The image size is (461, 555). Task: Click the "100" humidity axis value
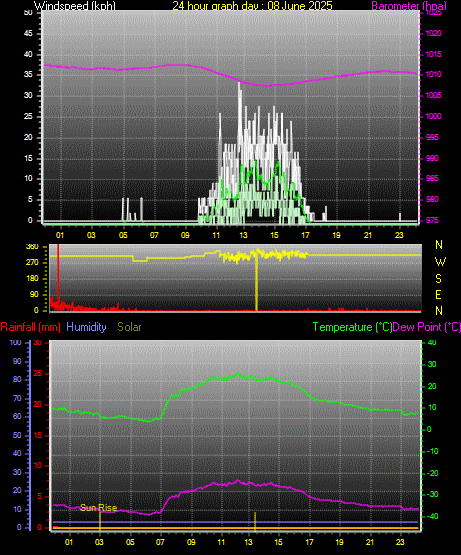(16, 342)
